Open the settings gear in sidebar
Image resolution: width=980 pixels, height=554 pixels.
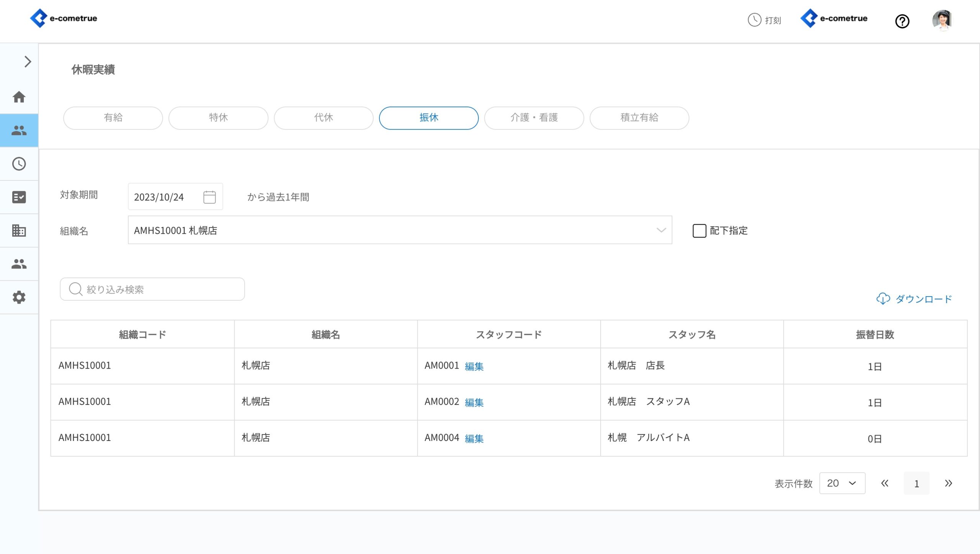pos(19,297)
